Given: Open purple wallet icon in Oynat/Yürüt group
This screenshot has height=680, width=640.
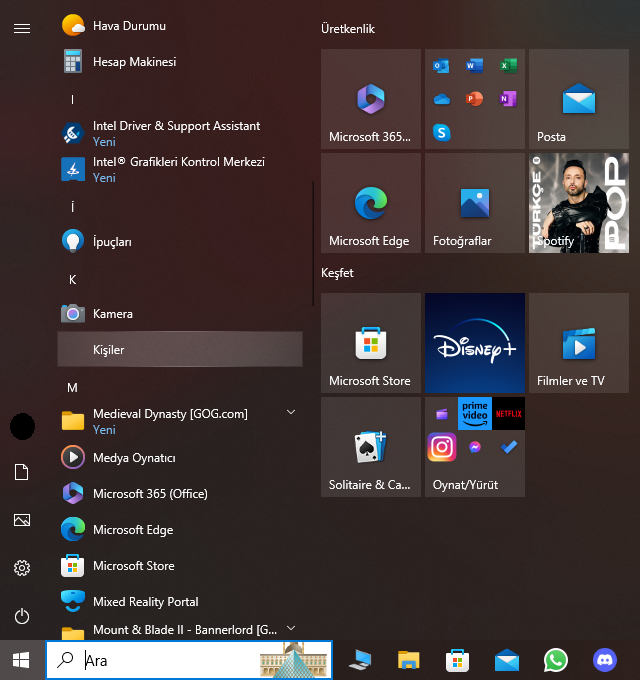Looking at the screenshot, I should [x=442, y=414].
